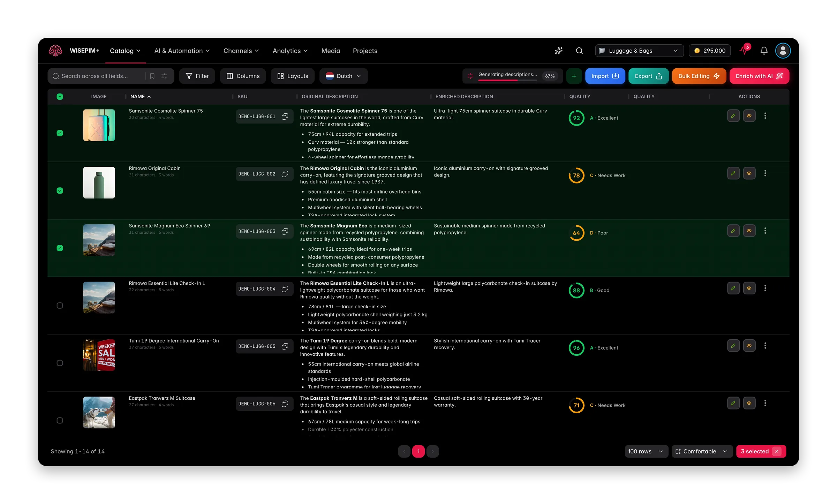Edit Eastpak Tranverz M pencil icon
The height and width of the screenshot is (504, 837).
tap(733, 403)
